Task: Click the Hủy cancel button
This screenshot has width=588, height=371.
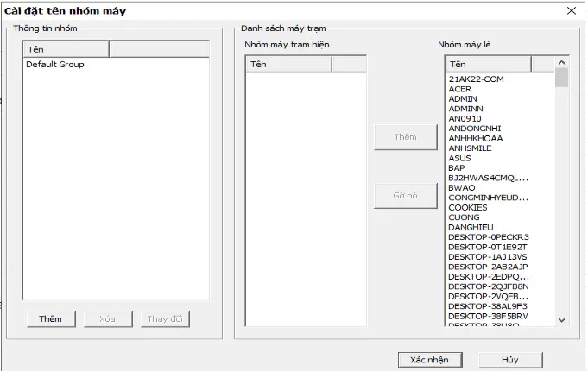Action: click(509, 360)
